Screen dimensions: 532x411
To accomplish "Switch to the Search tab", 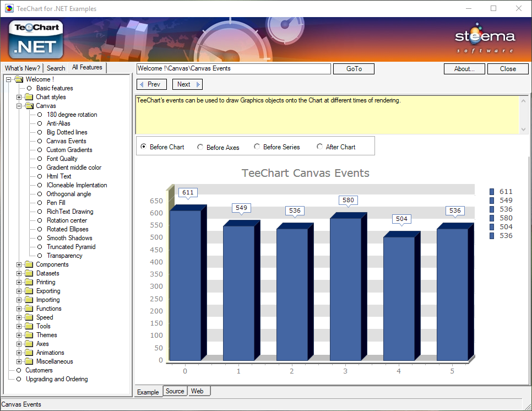I will pos(56,68).
